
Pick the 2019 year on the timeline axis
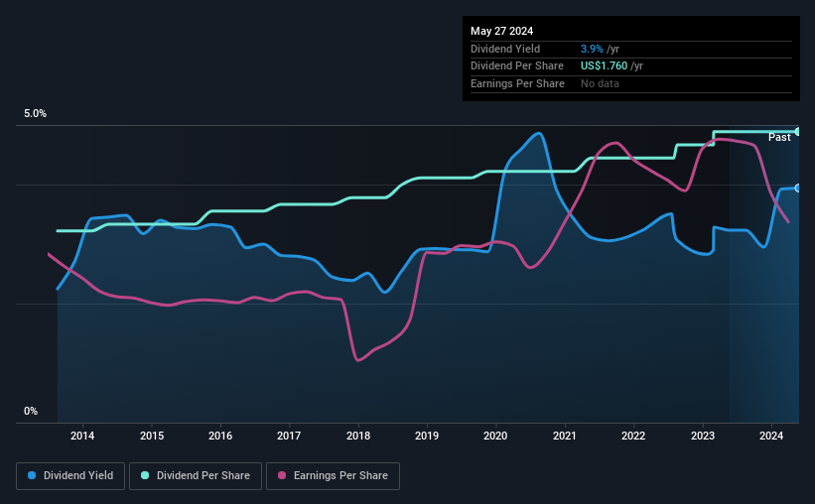pos(427,436)
